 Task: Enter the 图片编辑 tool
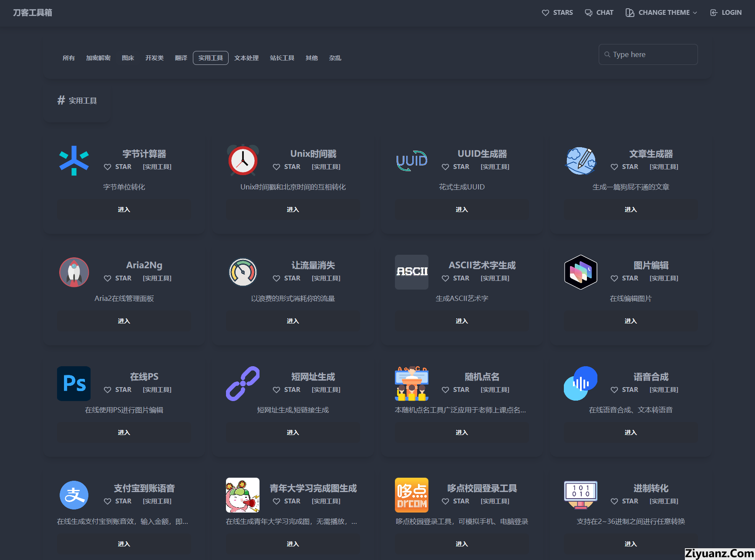(x=631, y=321)
